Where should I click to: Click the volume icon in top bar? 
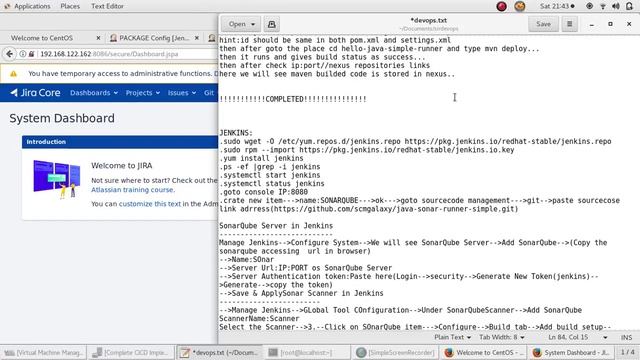coord(616,6)
